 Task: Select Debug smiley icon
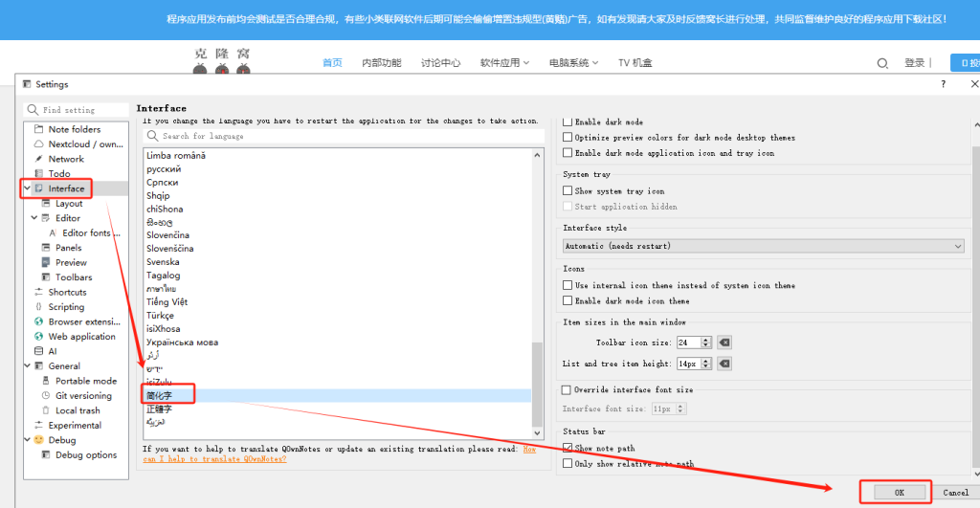click(38, 440)
